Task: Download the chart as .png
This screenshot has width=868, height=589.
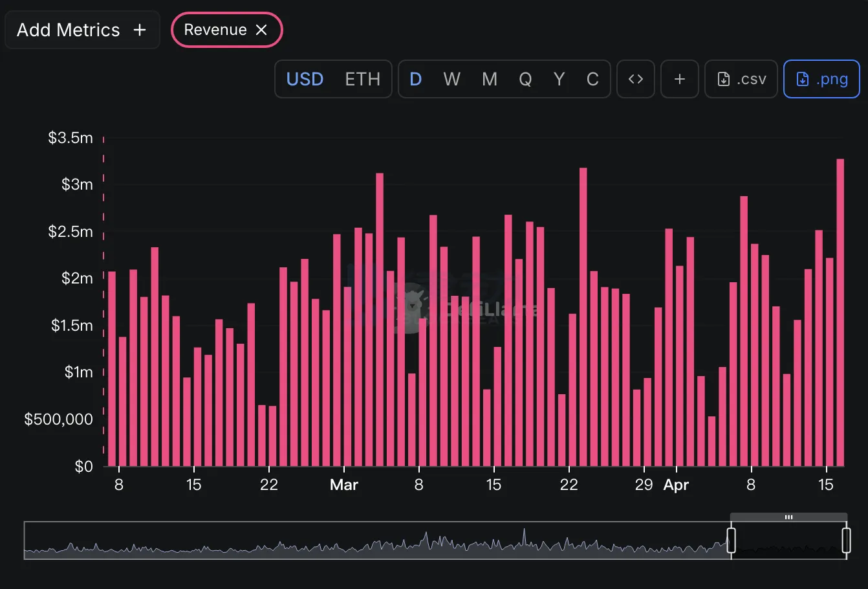Action: tap(821, 79)
